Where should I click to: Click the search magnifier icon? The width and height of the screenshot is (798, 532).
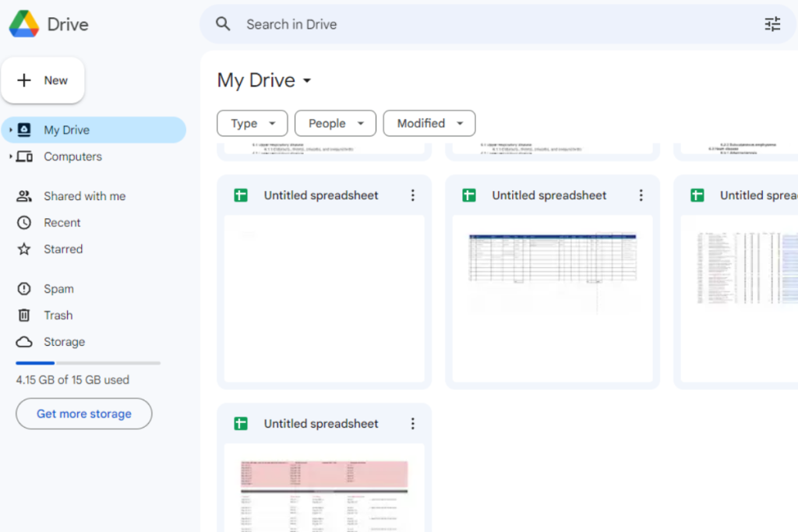[223, 24]
